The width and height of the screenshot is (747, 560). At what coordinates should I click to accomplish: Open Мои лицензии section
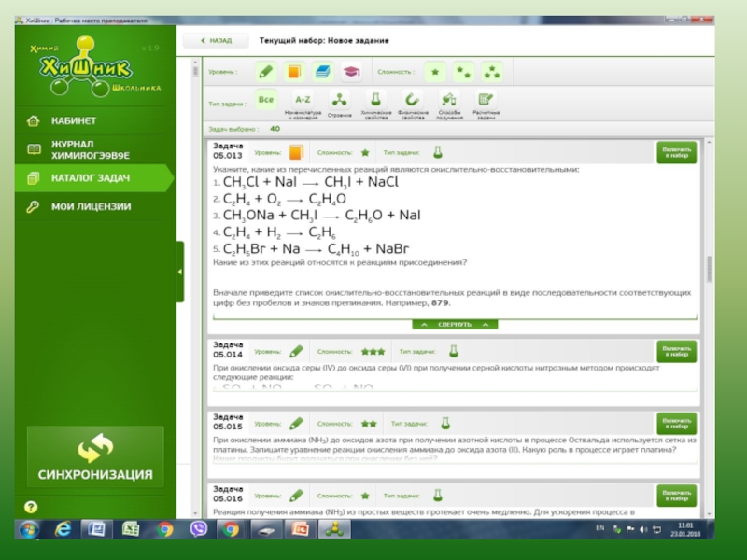click(x=91, y=206)
